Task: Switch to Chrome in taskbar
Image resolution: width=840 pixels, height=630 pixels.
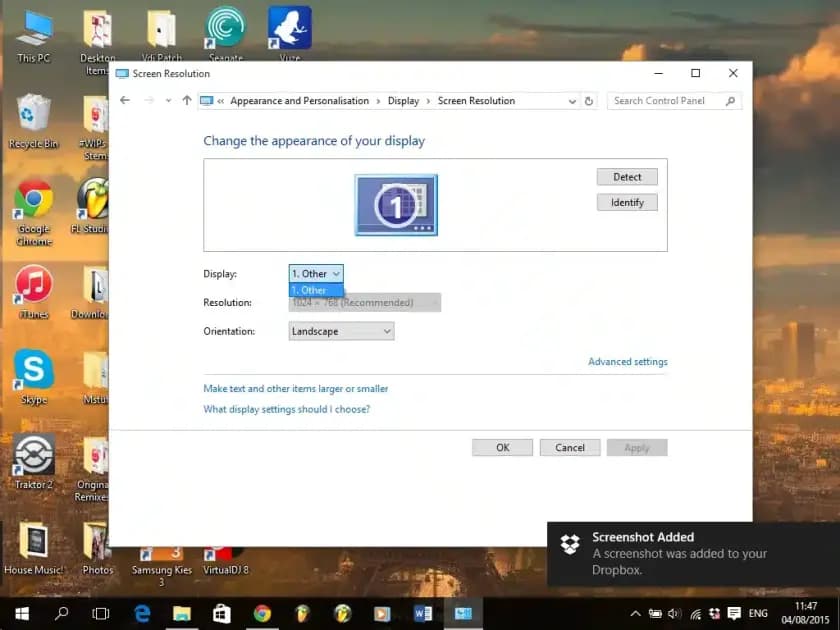Action: pos(262,613)
